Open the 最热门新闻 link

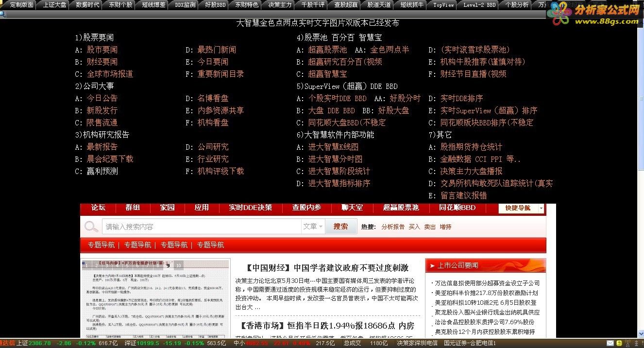tap(217, 50)
